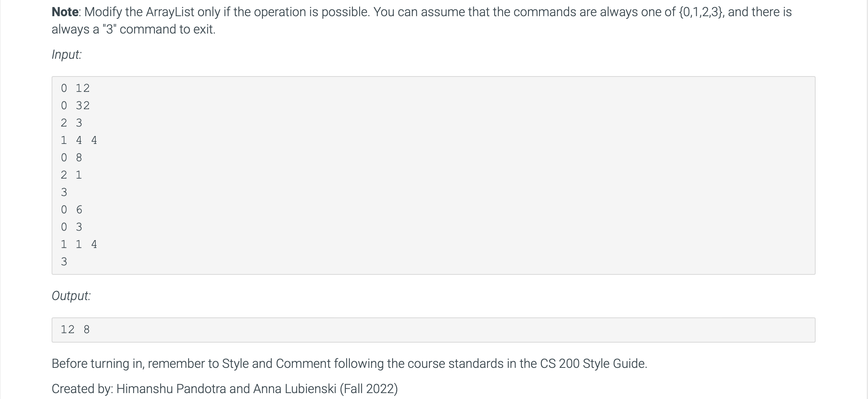Click the 'Created by: Himanshu Pandotra' credit line
The width and height of the screenshot is (868, 399).
(224, 389)
